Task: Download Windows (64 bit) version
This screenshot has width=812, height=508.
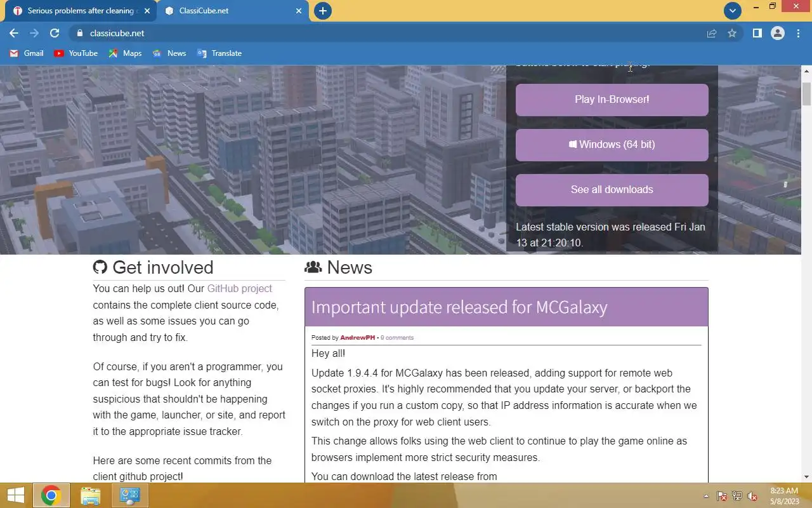Action: [612, 145]
